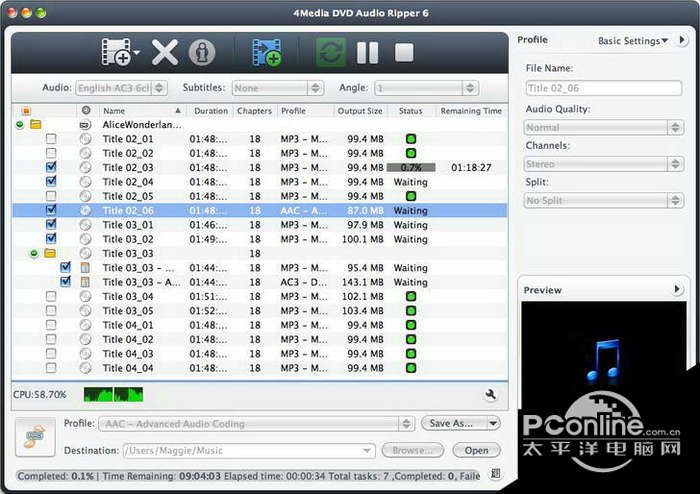Click the File Name input field

[x=604, y=88]
